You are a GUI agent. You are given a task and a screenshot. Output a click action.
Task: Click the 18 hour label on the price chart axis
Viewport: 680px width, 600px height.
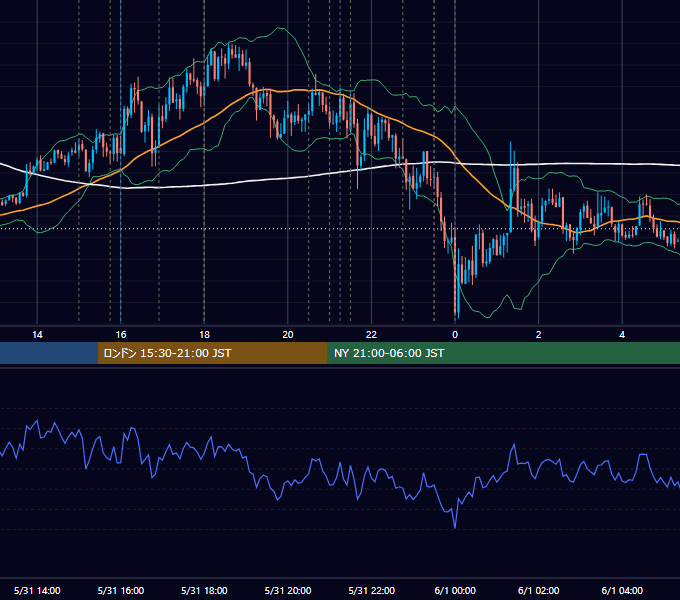(204, 335)
